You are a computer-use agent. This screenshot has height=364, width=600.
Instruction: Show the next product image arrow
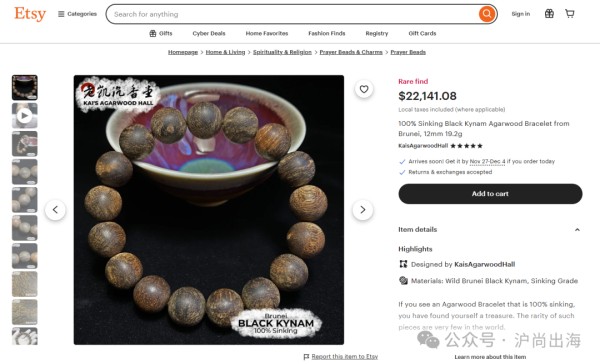363,210
